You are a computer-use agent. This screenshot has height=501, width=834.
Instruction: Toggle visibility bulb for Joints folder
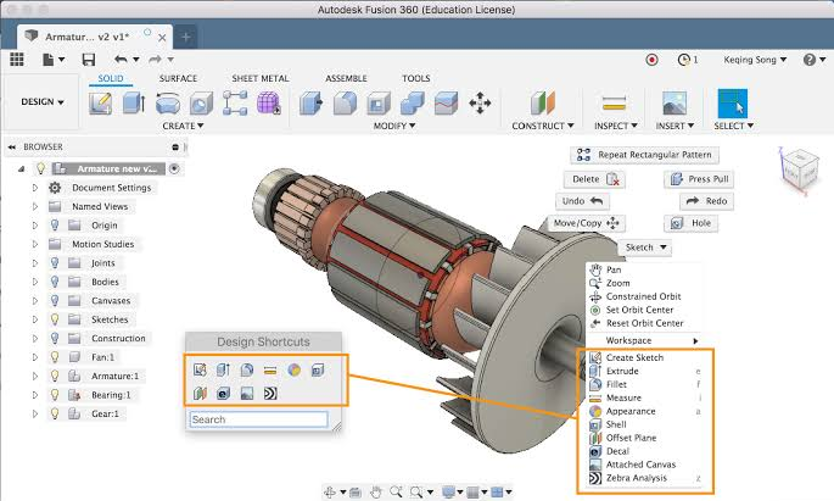54,263
